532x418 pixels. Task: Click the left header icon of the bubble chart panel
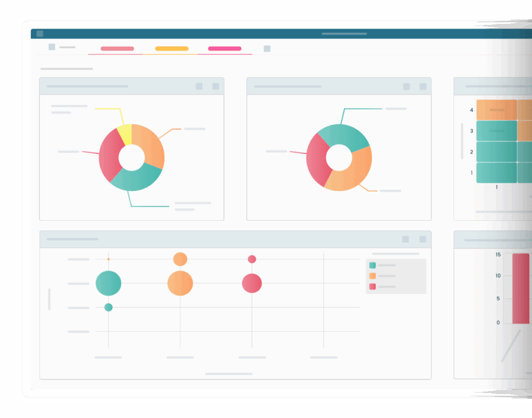pyautogui.click(x=405, y=239)
